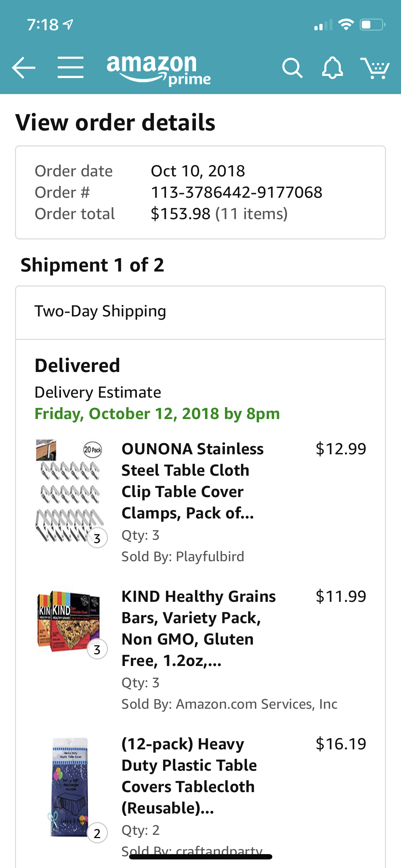Tap the back arrow icon
Screen dimensions: 401x868
24,67
